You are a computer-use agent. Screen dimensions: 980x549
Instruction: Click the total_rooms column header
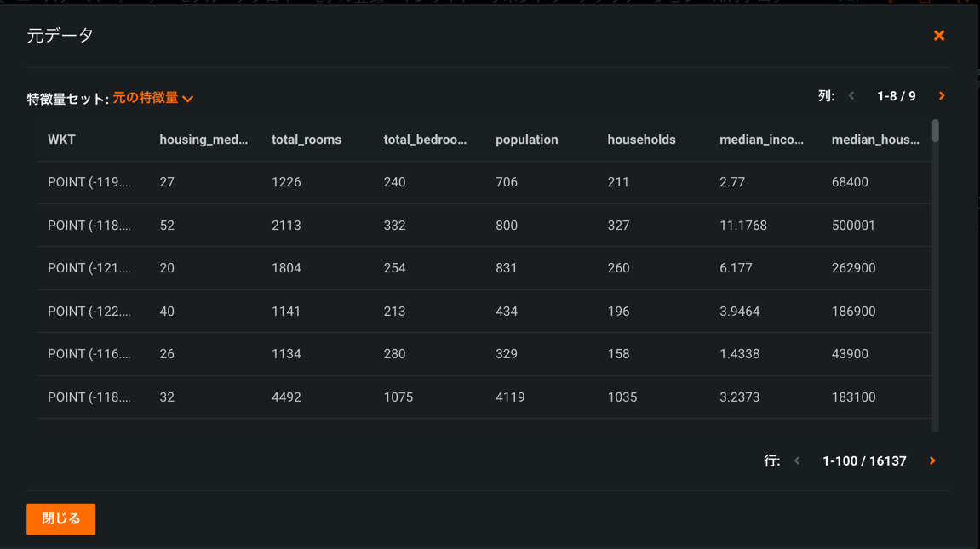307,140
